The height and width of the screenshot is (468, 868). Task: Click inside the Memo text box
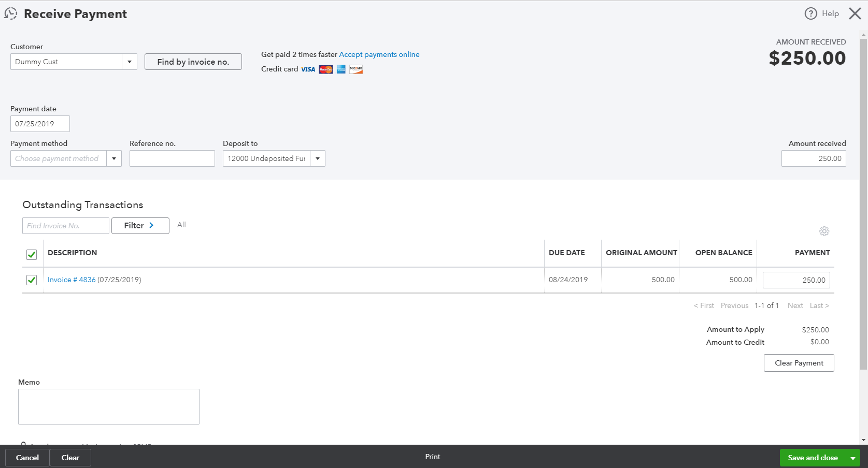click(108, 406)
